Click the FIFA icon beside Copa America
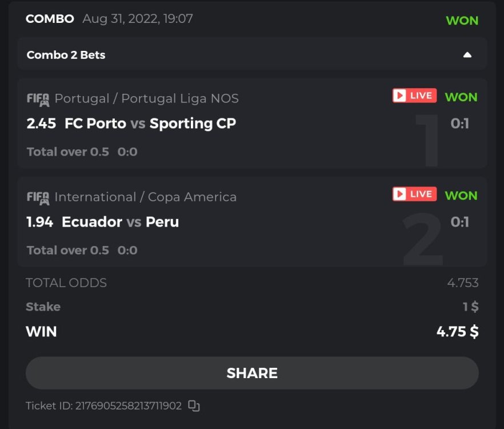The width and height of the screenshot is (504, 429). coord(38,197)
